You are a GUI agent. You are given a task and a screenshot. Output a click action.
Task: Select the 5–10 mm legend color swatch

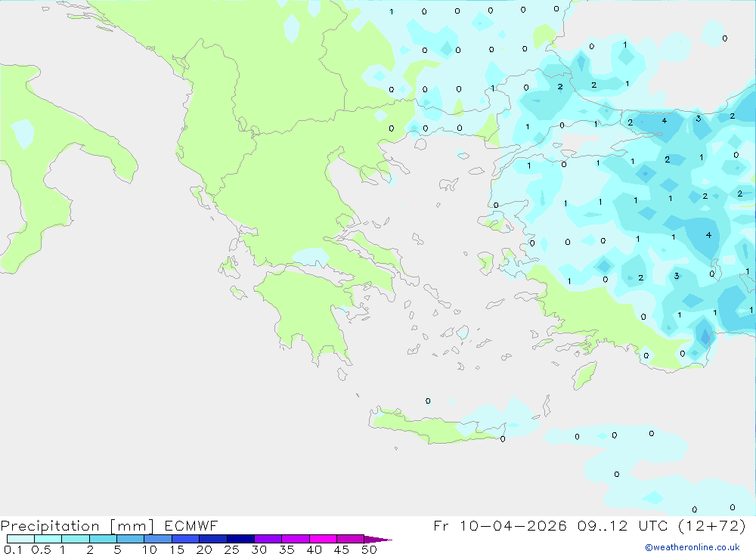tap(131, 539)
